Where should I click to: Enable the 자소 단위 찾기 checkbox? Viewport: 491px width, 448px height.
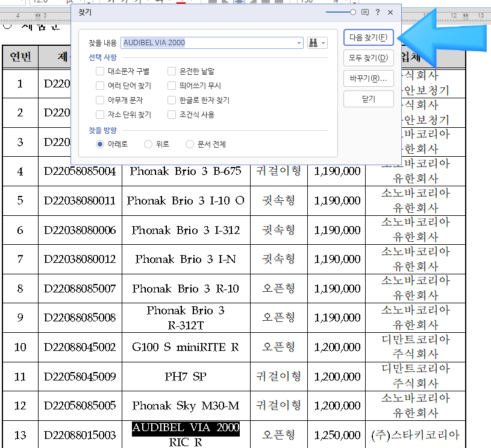point(100,115)
